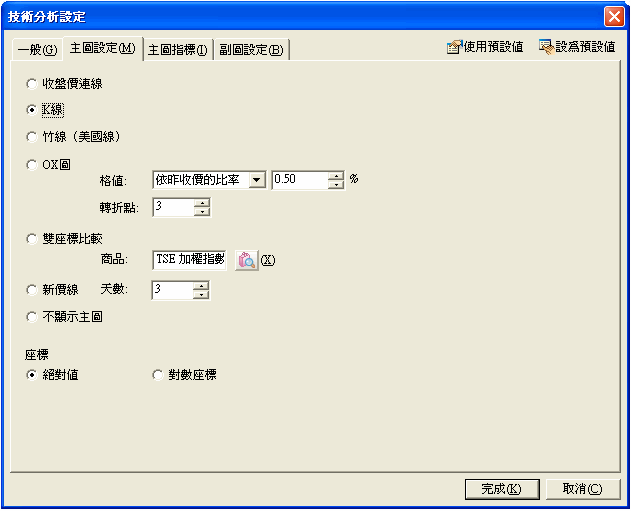Select the 竹線（美國線）radio option
631x511 pixels.
(x=31, y=137)
